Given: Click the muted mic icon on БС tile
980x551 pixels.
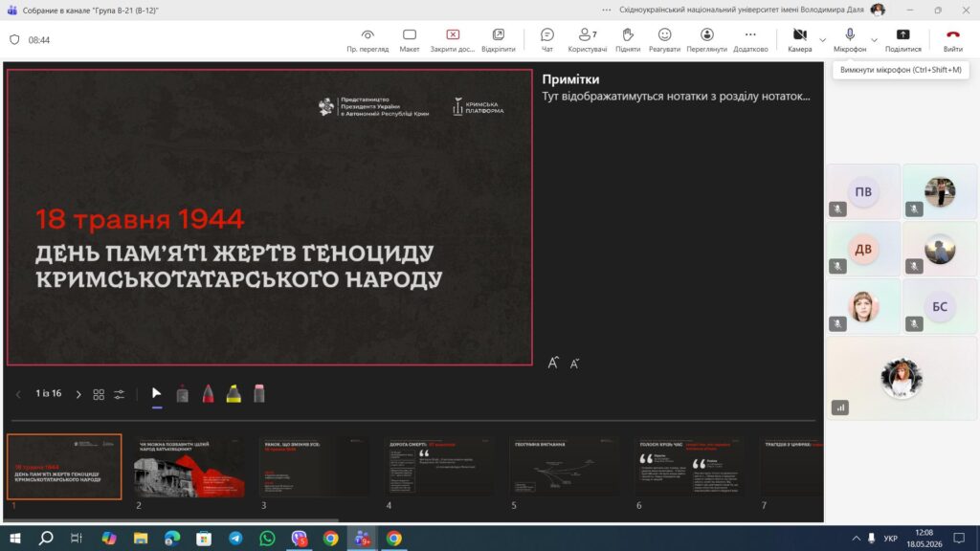Looking at the screenshot, I should (x=914, y=323).
